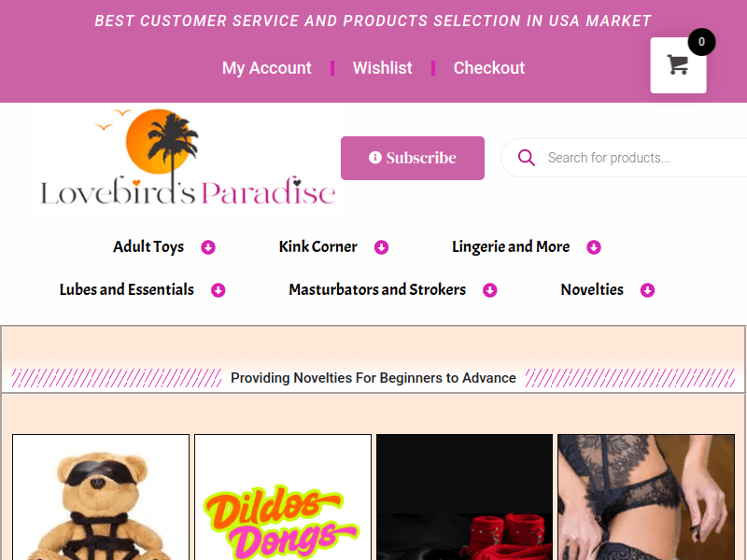Expand the Adult Toys dropdown arrow
747x560 pixels.
pyautogui.click(x=208, y=247)
